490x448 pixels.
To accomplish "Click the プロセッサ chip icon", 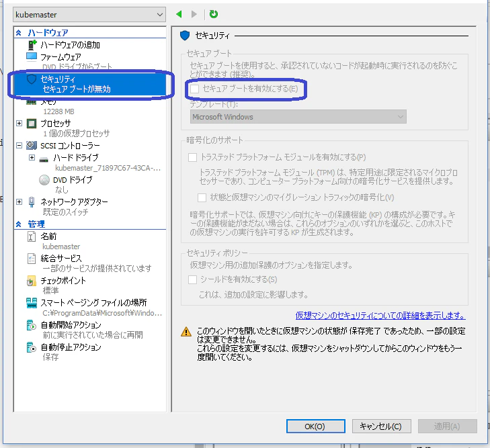I will [32, 124].
